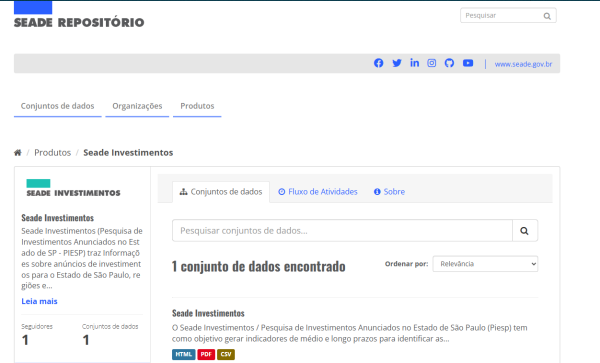Click the Seade Investimentos logo image
The image size is (600, 363).
click(x=73, y=188)
